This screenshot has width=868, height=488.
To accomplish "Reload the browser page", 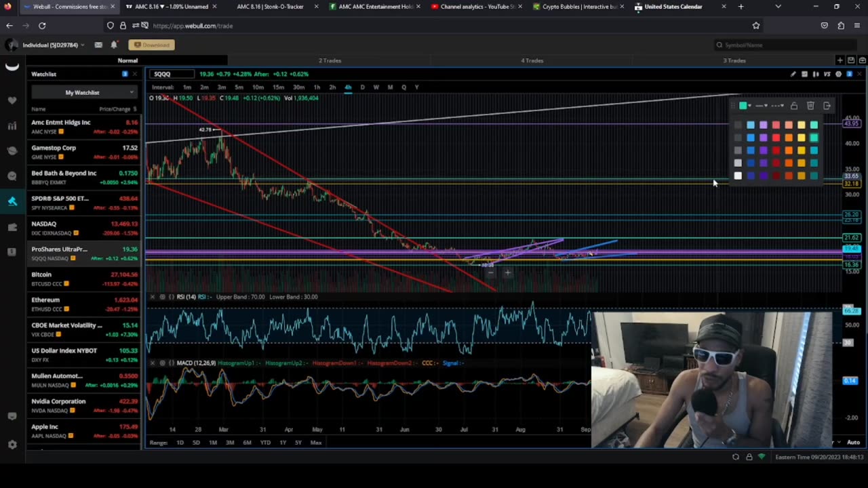I will [42, 26].
